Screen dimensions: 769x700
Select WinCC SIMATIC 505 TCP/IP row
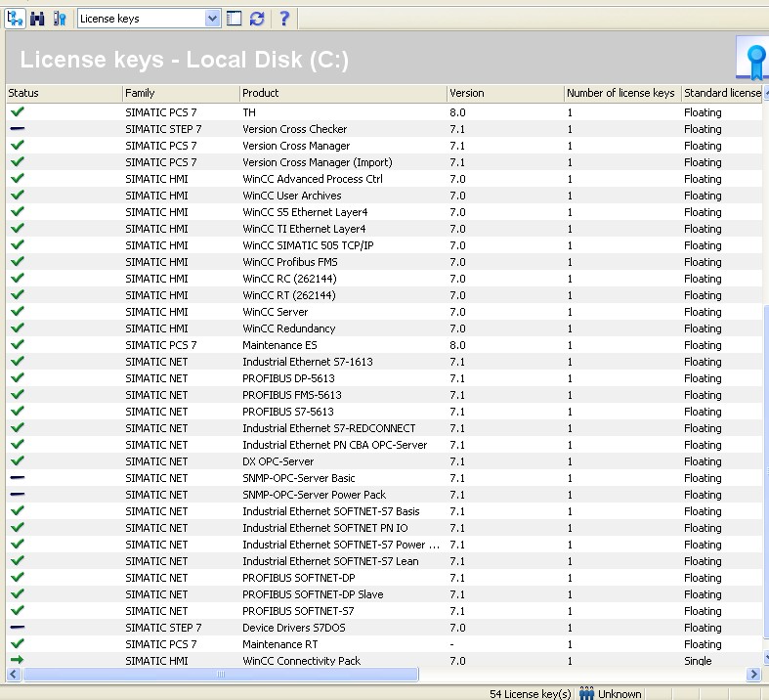point(308,245)
